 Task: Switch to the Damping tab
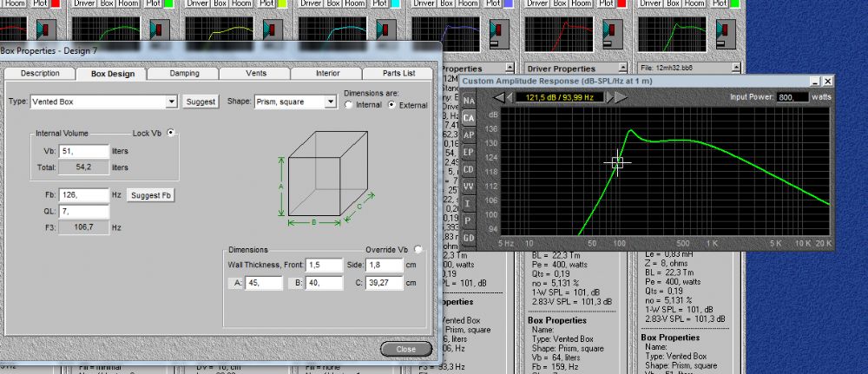tap(184, 74)
